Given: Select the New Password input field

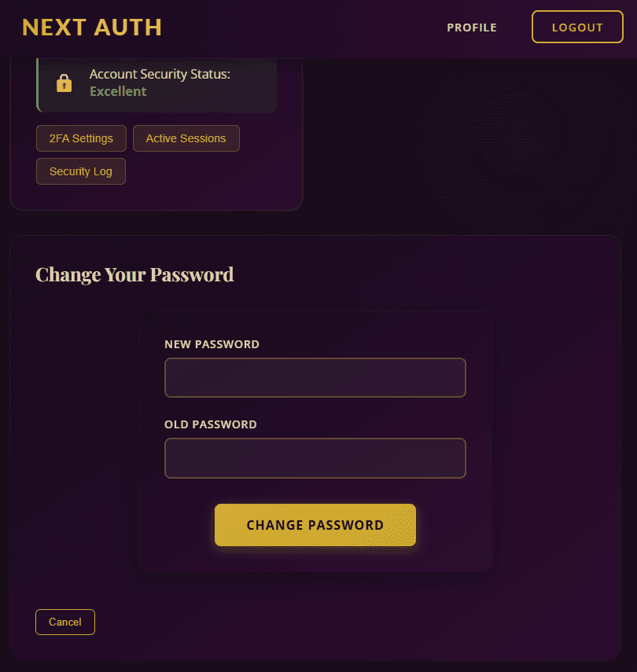Looking at the screenshot, I should [x=315, y=377].
